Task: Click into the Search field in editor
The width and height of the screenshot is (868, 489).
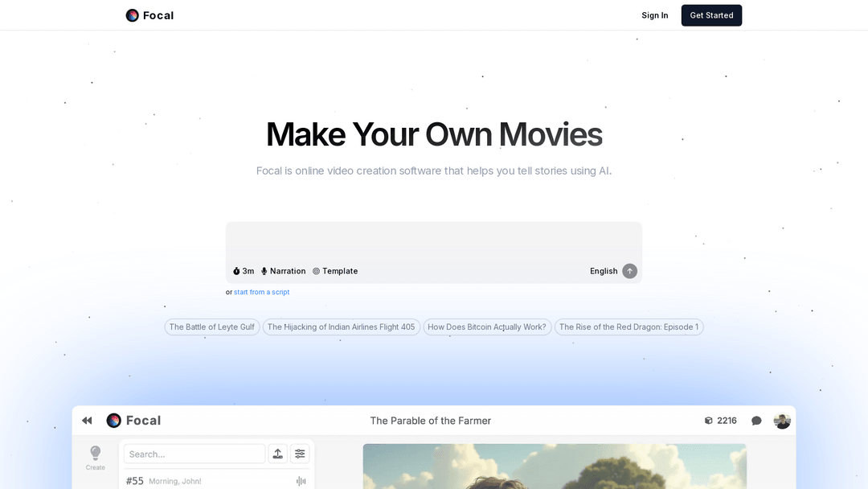Action: (x=194, y=454)
